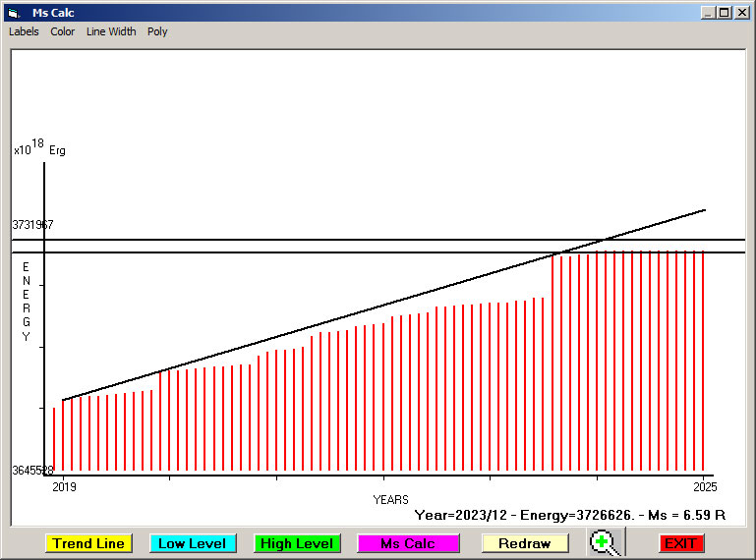Viewport: 756px width, 560px height.
Task: Maximize the Ms Calc window
Action: (725, 13)
